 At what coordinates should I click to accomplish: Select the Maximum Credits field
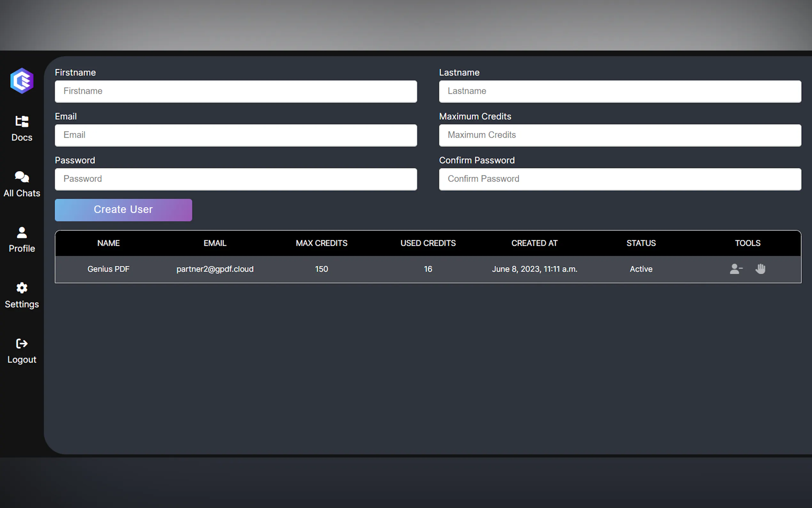click(x=620, y=135)
